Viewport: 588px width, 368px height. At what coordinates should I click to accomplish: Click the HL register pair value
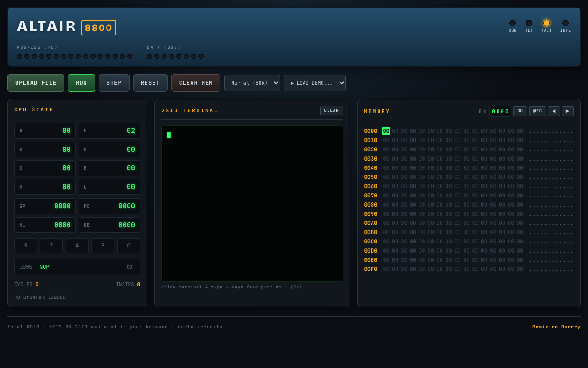[62, 225]
